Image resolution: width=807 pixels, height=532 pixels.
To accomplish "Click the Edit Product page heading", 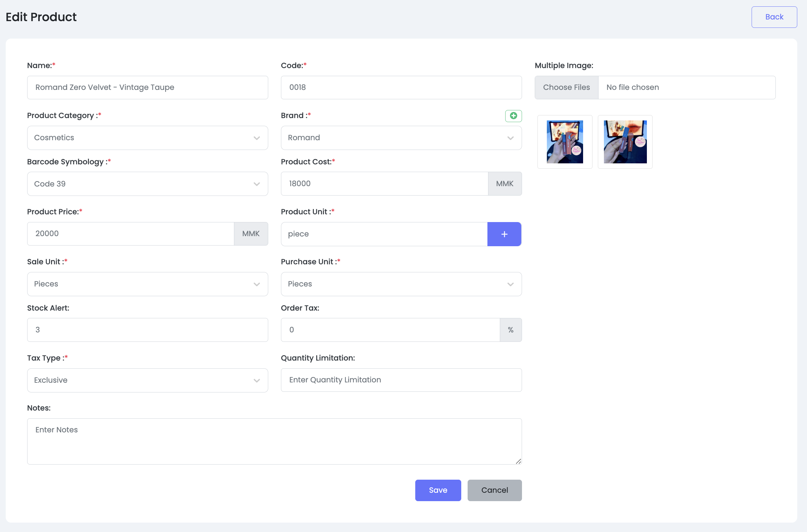I will tap(41, 17).
